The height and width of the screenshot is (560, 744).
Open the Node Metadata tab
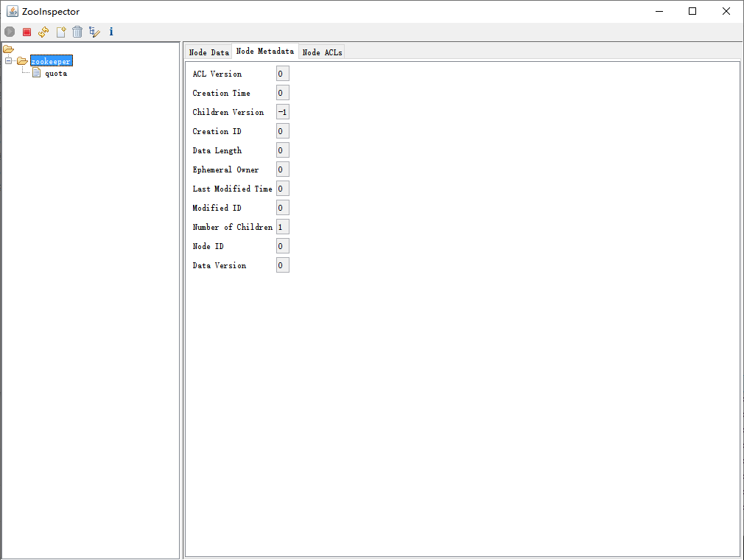[264, 51]
